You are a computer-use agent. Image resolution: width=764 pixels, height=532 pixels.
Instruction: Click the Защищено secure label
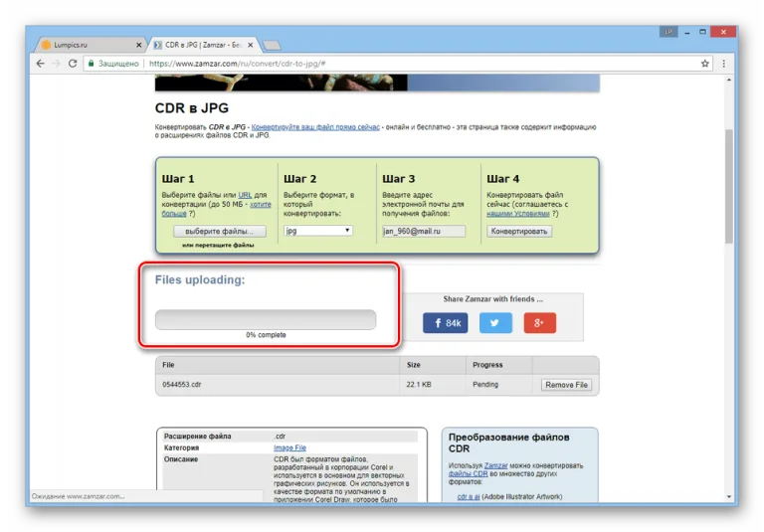tap(118, 64)
